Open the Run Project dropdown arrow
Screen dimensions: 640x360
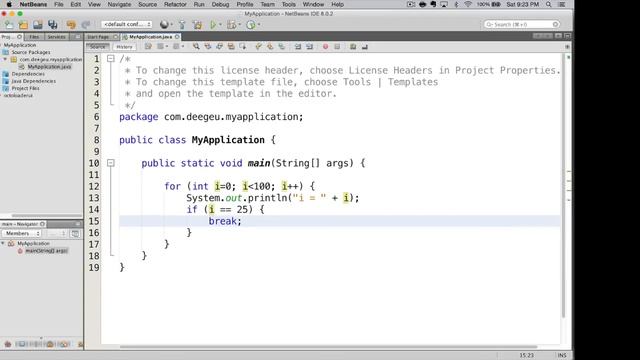(x=220, y=24)
